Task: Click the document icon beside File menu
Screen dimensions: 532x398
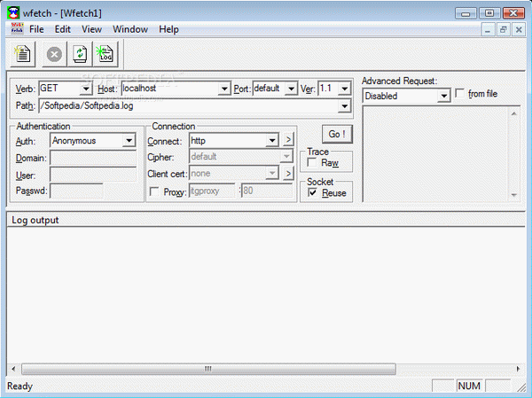Action: tap(17, 28)
